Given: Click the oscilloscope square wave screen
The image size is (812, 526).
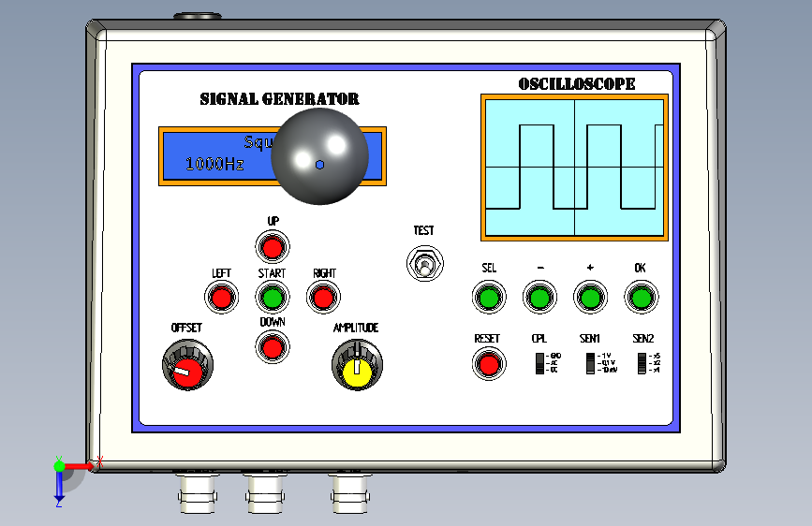Looking at the screenshot, I should 575,168.
